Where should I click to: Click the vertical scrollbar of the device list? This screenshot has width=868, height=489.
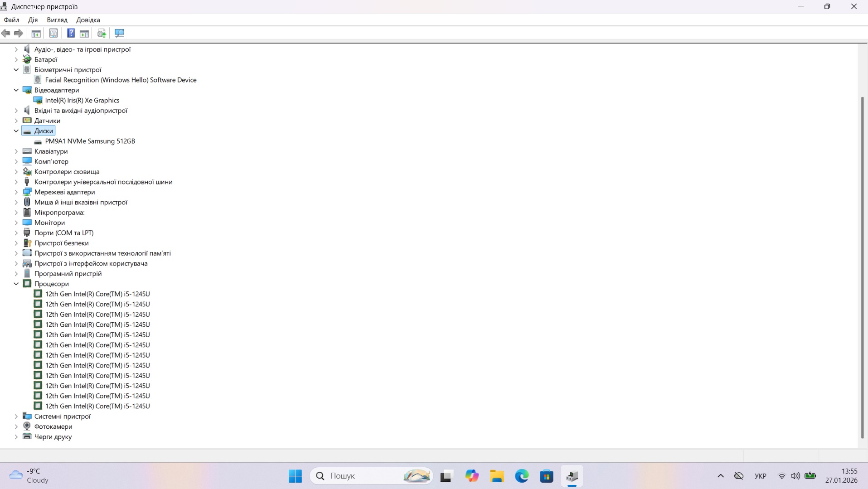coord(862,267)
